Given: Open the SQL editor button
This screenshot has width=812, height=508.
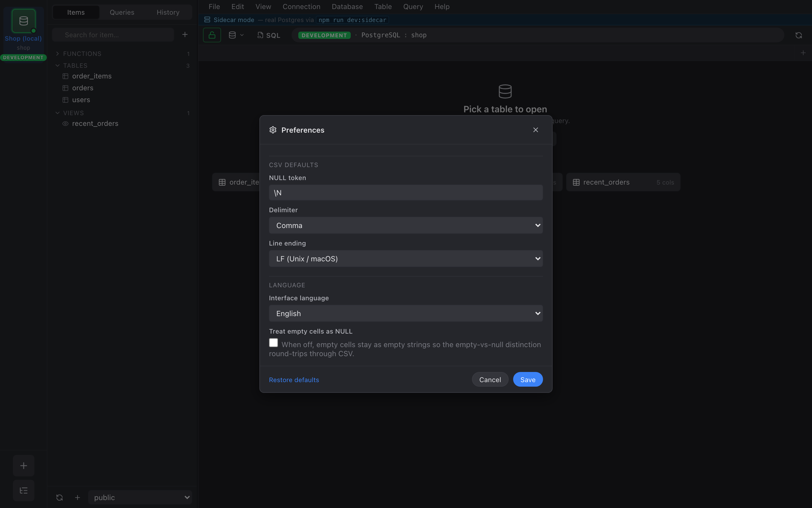Looking at the screenshot, I should 269,35.
